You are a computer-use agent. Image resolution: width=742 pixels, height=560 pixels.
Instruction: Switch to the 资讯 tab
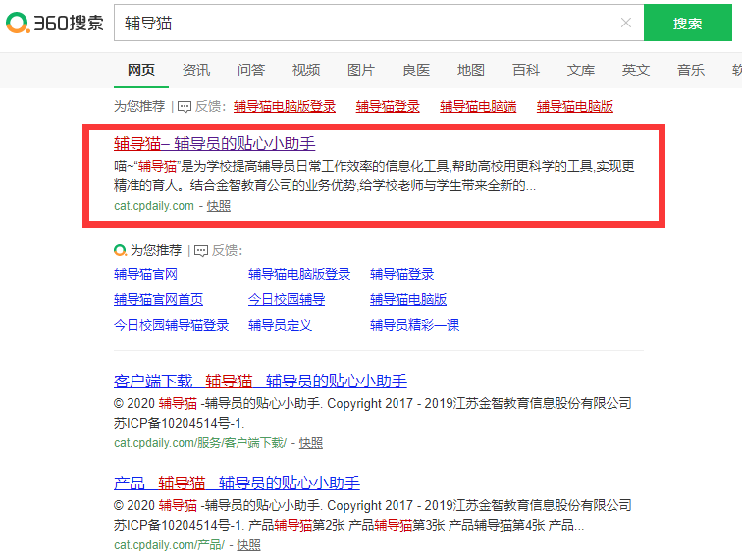click(196, 70)
